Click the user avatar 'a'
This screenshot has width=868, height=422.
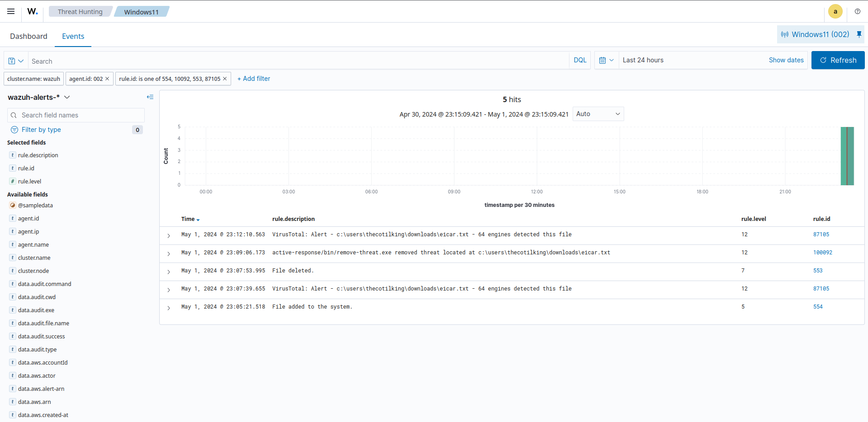pos(835,11)
